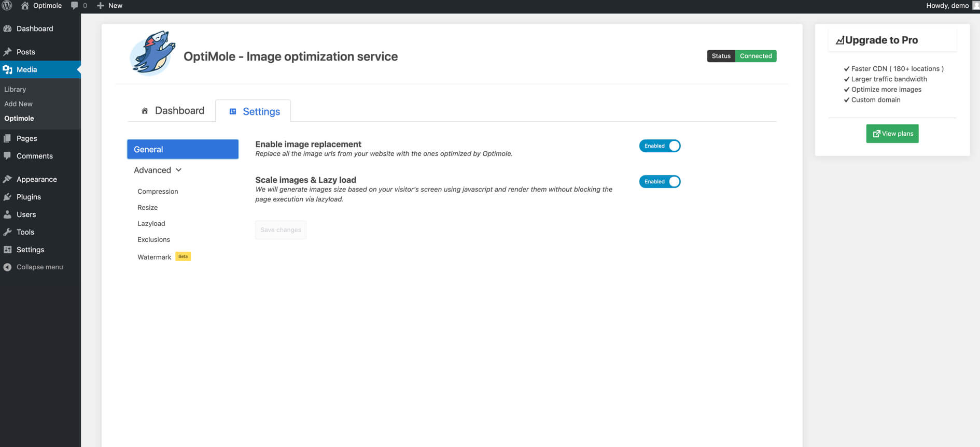This screenshot has height=447, width=980.
Task: Switch to the Dashboard tab
Action: click(172, 111)
